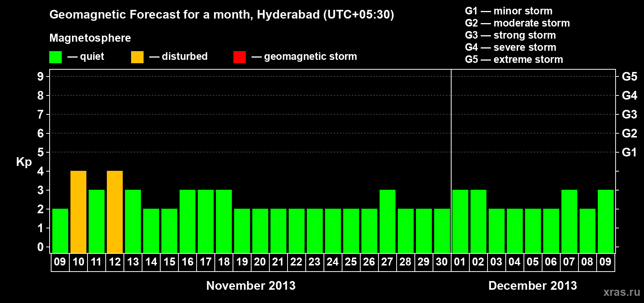Click the G1 label on right axis
644x303 pixels.
[630, 152]
